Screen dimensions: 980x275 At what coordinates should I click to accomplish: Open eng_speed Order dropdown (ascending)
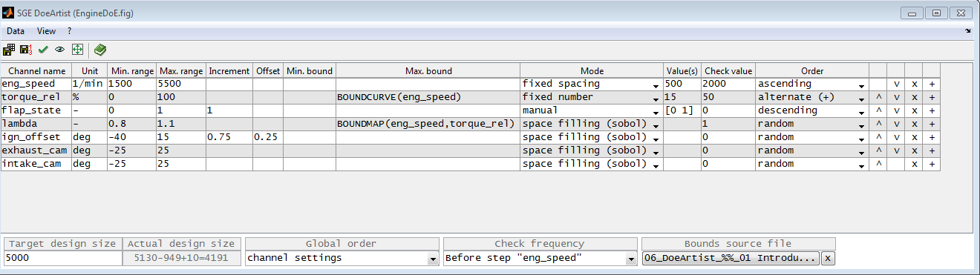pyautogui.click(x=812, y=84)
